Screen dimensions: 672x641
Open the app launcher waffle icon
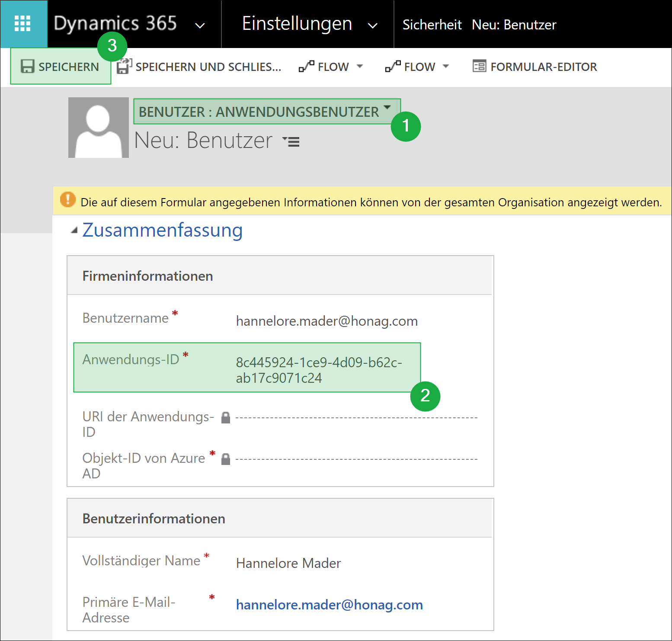pos(22,23)
